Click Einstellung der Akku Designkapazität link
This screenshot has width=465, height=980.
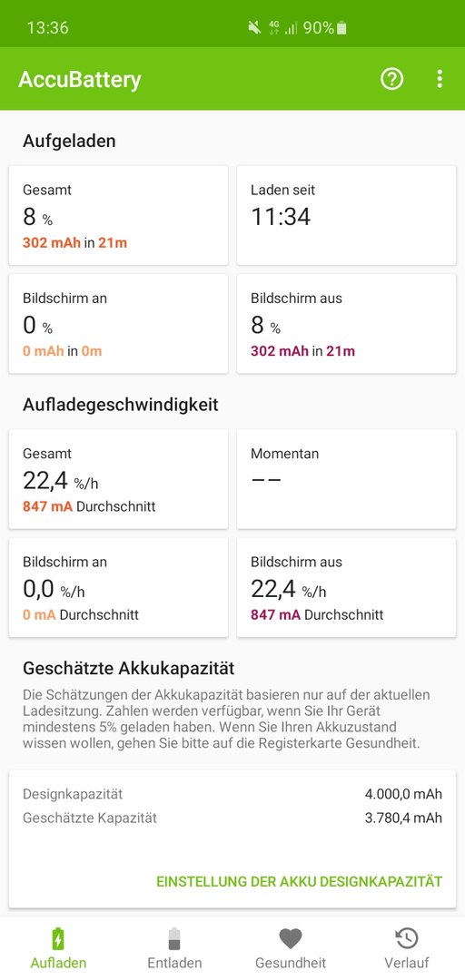click(299, 881)
